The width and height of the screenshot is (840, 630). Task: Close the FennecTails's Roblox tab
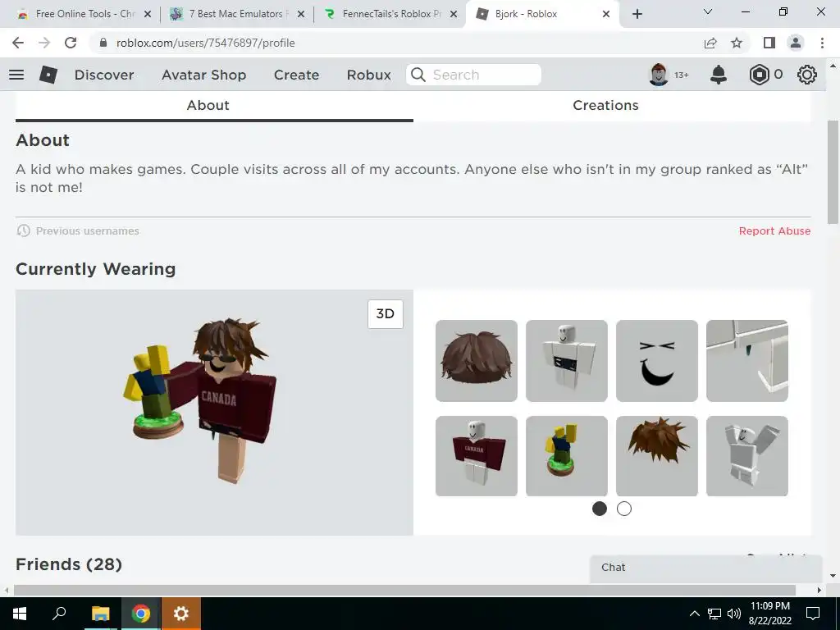pyautogui.click(x=454, y=15)
